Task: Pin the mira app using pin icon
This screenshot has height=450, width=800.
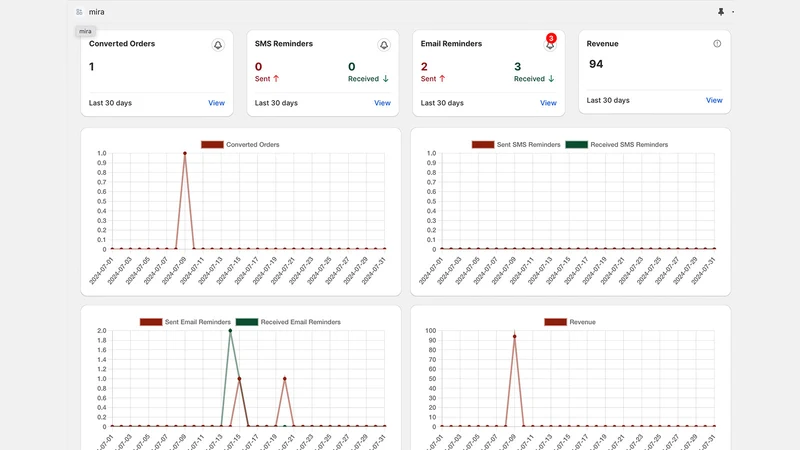Action: 721,12
